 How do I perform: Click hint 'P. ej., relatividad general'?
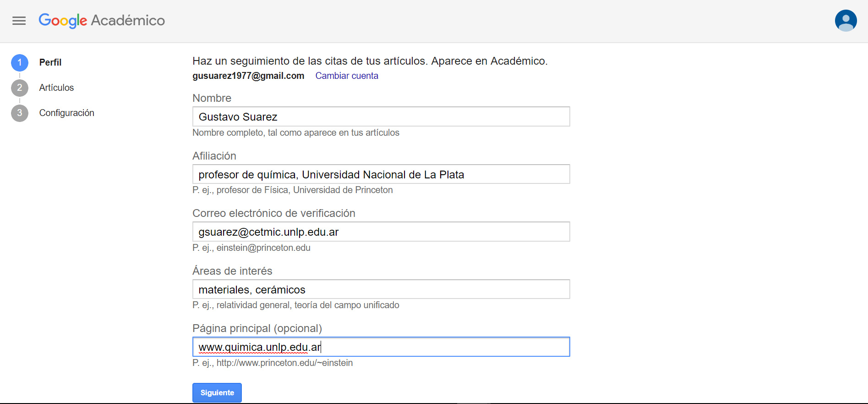[296, 305]
